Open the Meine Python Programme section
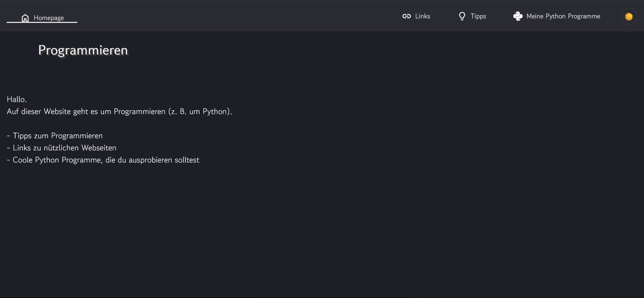This screenshot has height=298, width=644. (x=563, y=16)
